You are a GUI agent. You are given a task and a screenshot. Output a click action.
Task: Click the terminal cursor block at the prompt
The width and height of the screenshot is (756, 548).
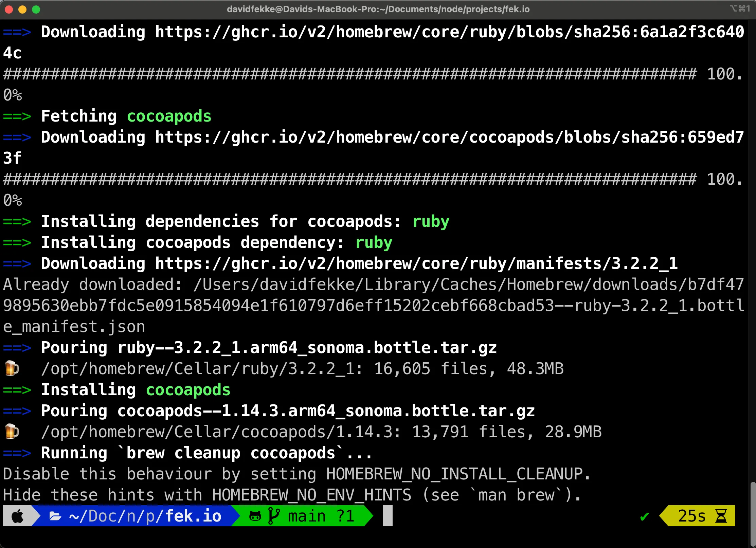click(388, 516)
